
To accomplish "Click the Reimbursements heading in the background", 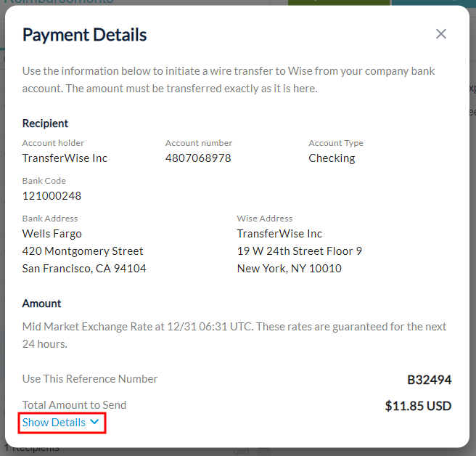I will pos(58,2).
